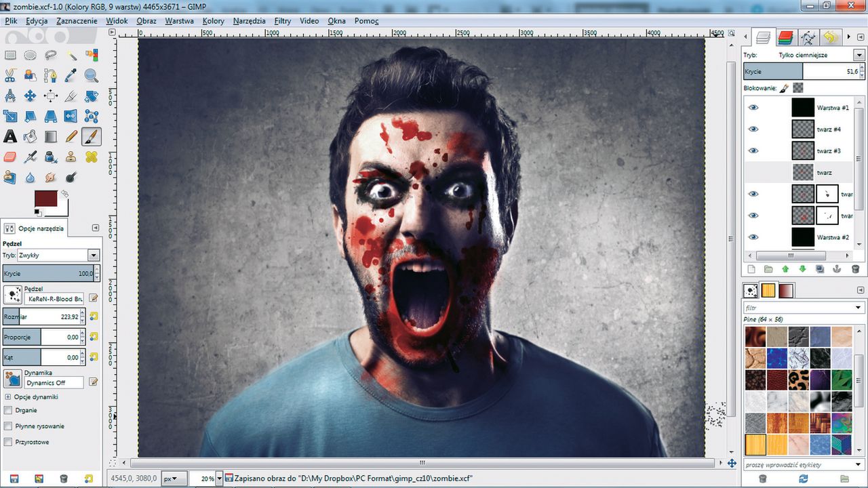Select the Smudge tool
Screen dimensions: 868x488
tap(51, 178)
